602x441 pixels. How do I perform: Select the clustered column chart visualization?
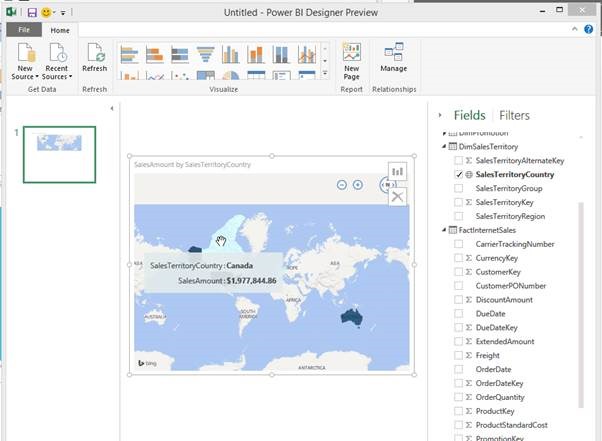pyautogui.click(x=230, y=54)
